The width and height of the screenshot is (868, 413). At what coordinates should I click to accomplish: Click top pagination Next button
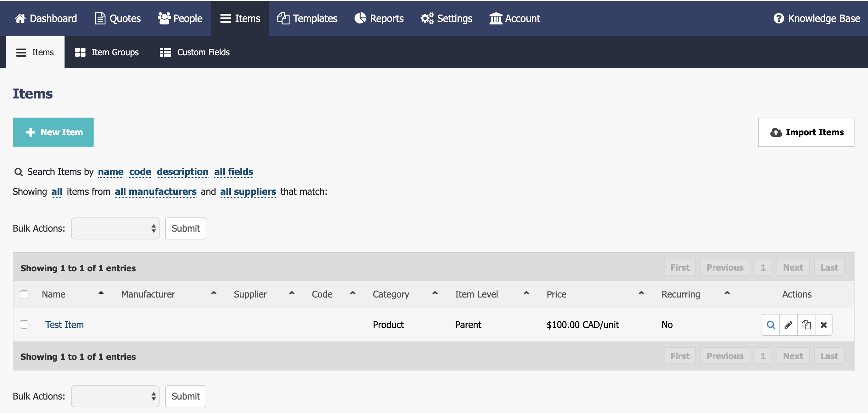[x=793, y=268]
